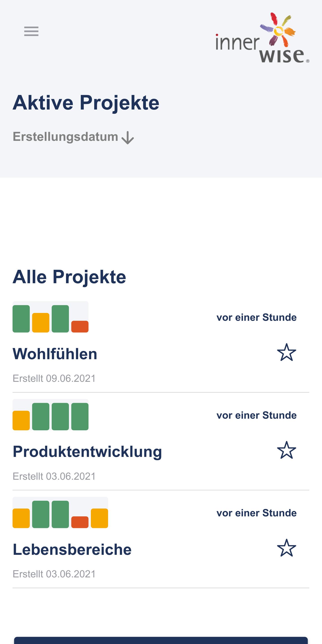Favorite the Wohlfühlen project with star
Viewport: 322px width, 644px height.
coord(286,352)
